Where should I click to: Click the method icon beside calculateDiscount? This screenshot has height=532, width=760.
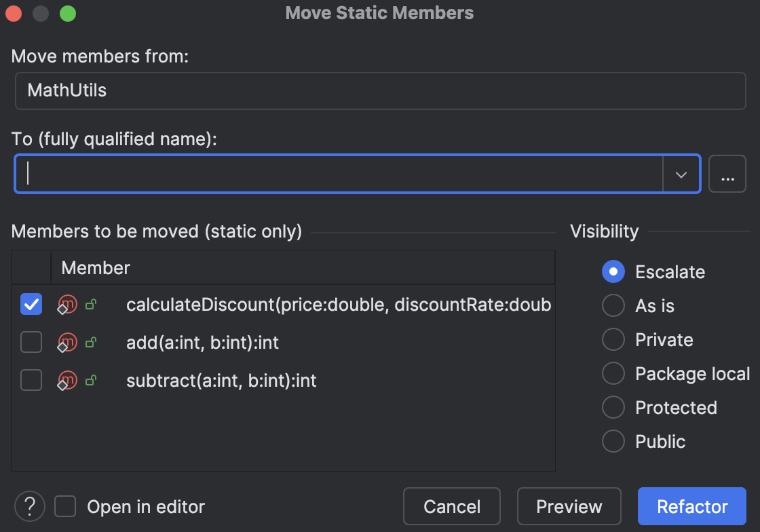pos(66,305)
